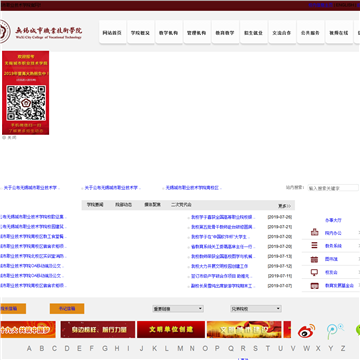The width and height of the screenshot is (360, 360).
Task: Switch to the 校园动态 news tab
Action: [x=124, y=205]
